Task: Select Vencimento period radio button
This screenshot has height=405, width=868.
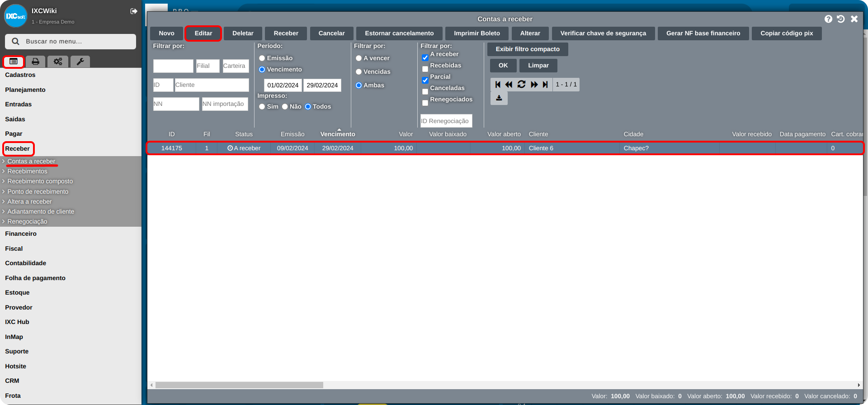Action: tap(262, 70)
